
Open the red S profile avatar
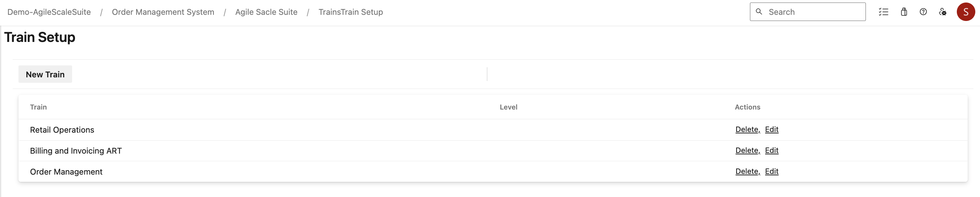coord(966,12)
